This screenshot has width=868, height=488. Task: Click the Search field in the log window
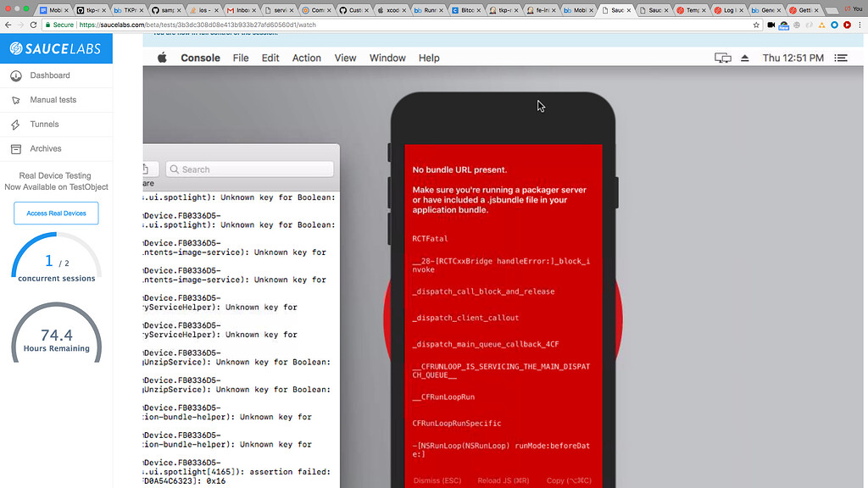click(x=248, y=169)
